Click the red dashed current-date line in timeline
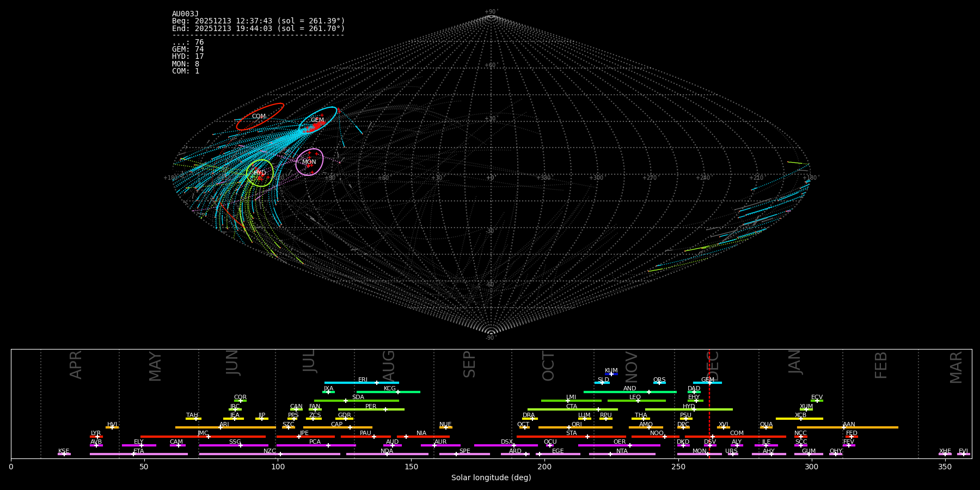This screenshot has height=490, width=980. tap(709, 403)
